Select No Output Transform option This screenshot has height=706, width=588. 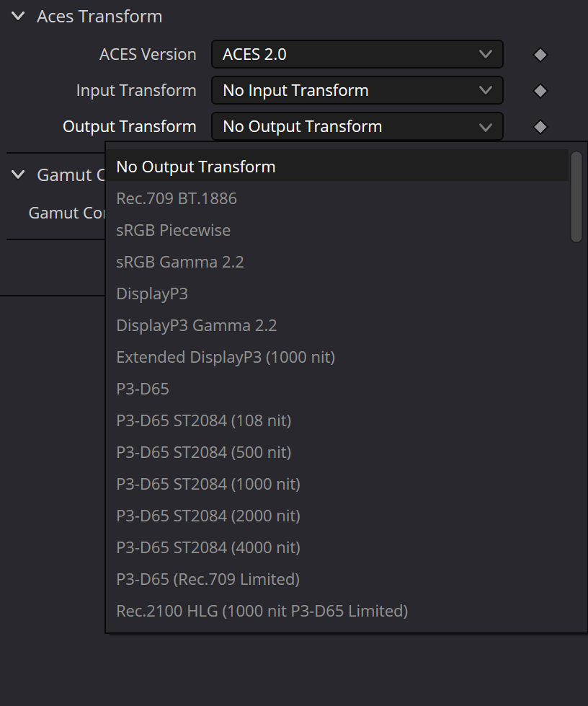(x=337, y=167)
